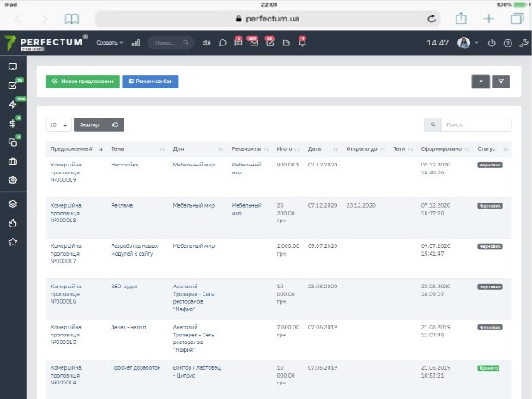Open the user avatar dropdown
Image resolution: width=532 pixels, height=399 pixels.
click(468, 43)
